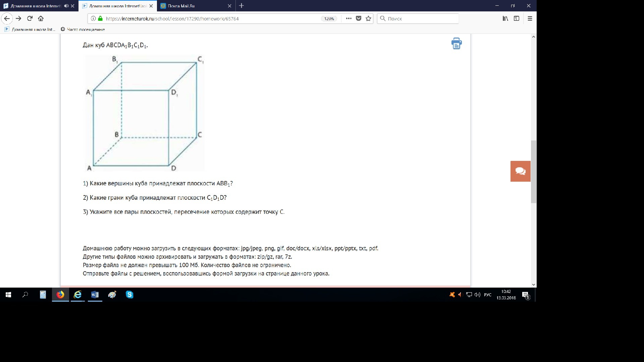The width and height of the screenshot is (644, 362).
Task: Click the 120% zoom level indicator
Action: [x=329, y=19]
